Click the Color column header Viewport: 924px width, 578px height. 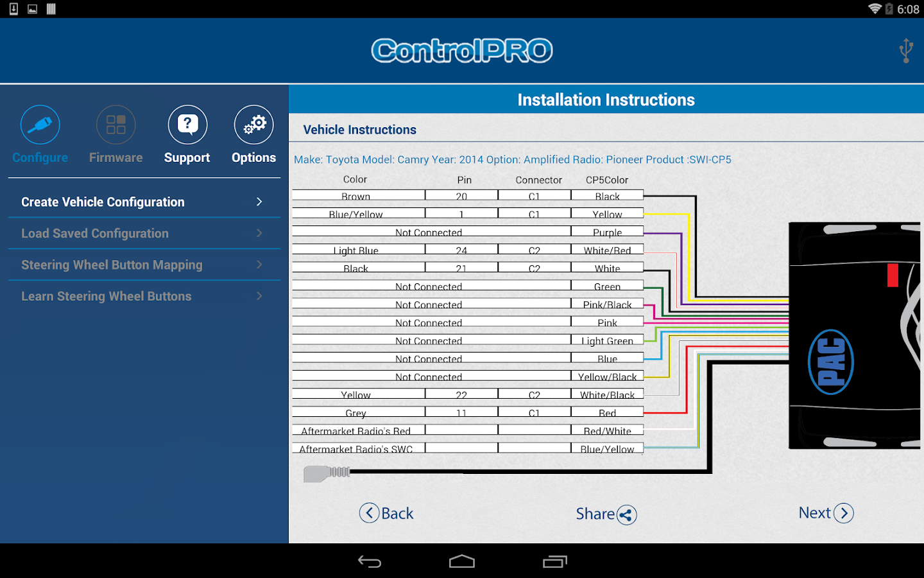(355, 180)
